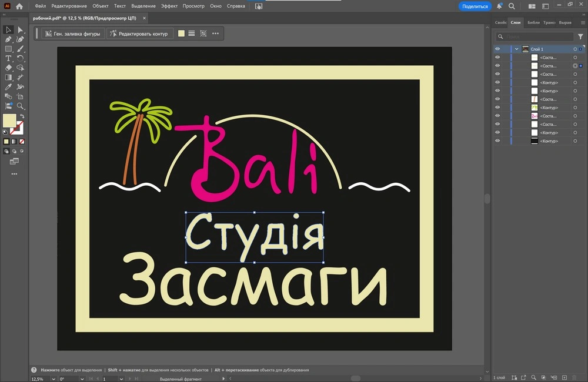Open the zoom level dropdown 12,5%
Viewport: 588px width, 382px height.
tap(54, 379)
